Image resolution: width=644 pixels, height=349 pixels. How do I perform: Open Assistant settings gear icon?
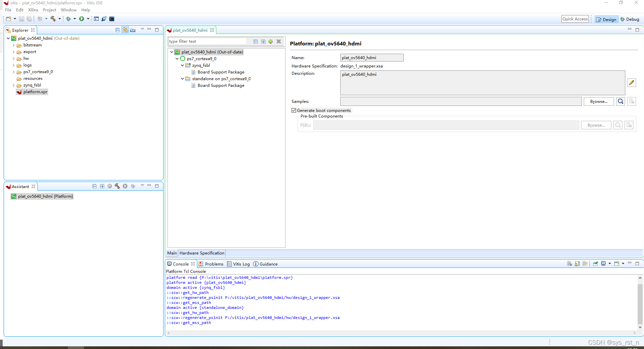click(110, 186)
